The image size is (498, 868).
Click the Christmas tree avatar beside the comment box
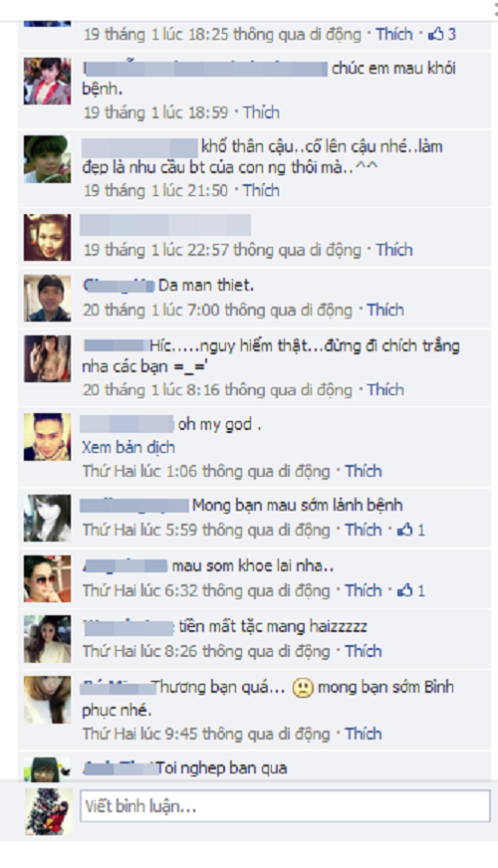point(49,811)
